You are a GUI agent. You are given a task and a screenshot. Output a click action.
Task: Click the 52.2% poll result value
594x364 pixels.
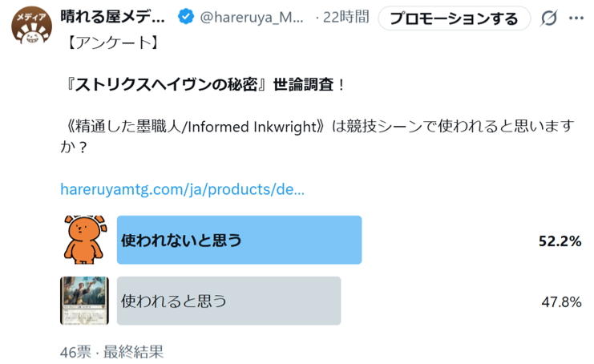click(560, 241)
